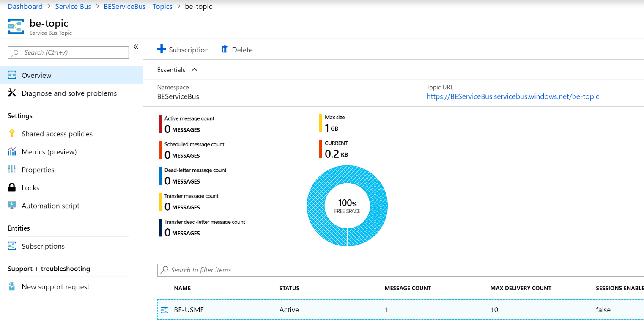Image resolution: width=644 pixels, height=330 pixels.
Task: Click the New support request person icon
Action: (x=12, y=286)
